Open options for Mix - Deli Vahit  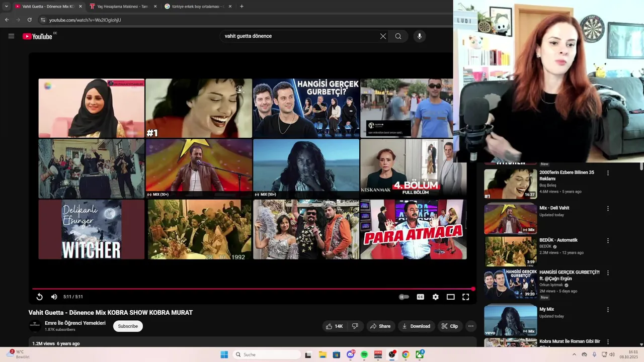coord(608,208)
